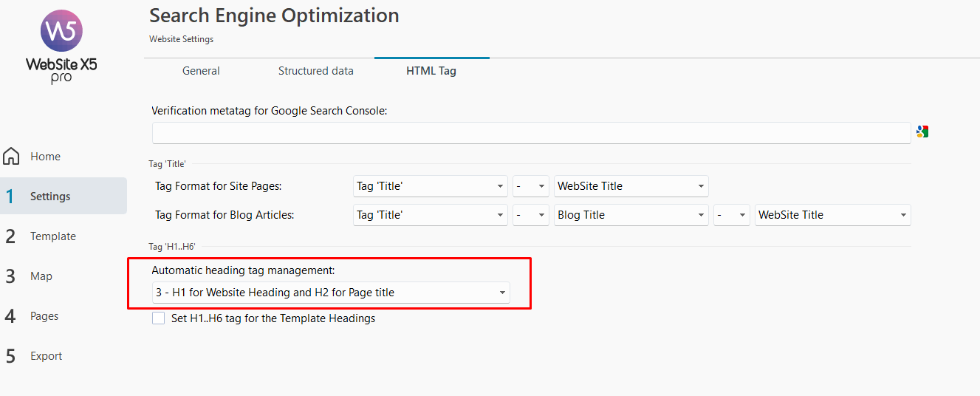Screen dimensions: 980x396
Task: Open step 3 Map
Action: tap(64, 276)
